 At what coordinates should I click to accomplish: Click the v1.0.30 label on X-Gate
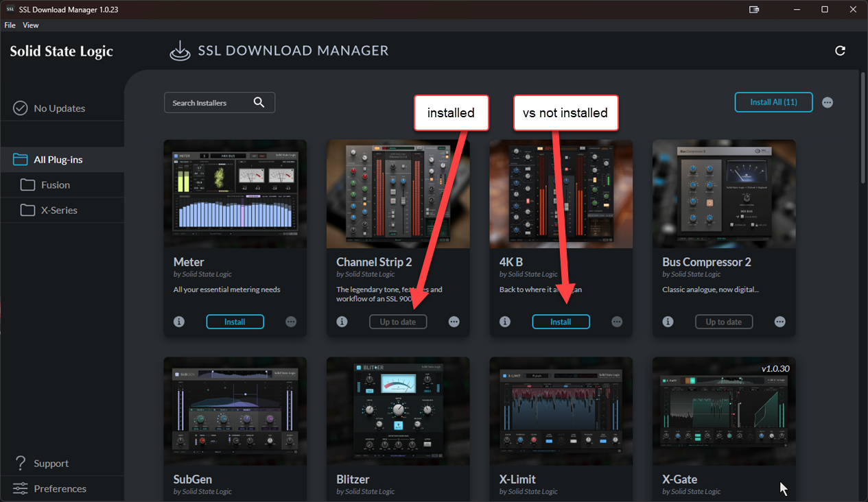coord(775,368)
